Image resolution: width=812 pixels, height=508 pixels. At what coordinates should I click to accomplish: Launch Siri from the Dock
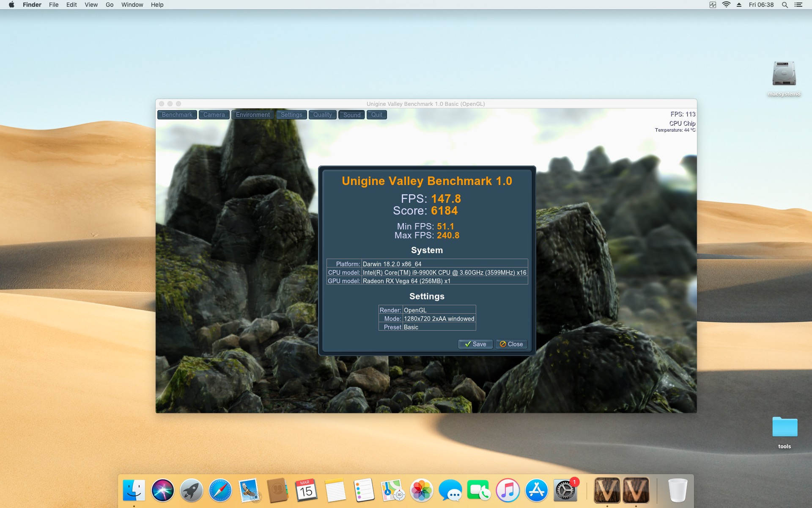(163, 491)
